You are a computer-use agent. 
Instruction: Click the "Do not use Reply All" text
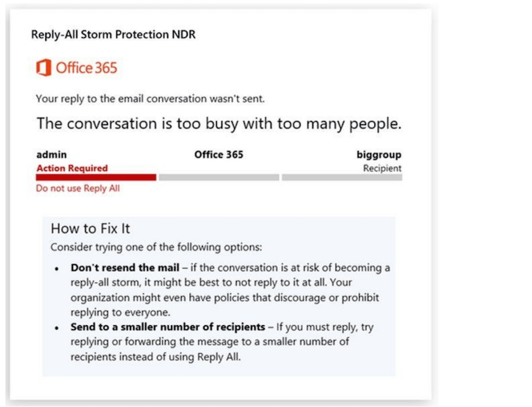click(78, 189)
